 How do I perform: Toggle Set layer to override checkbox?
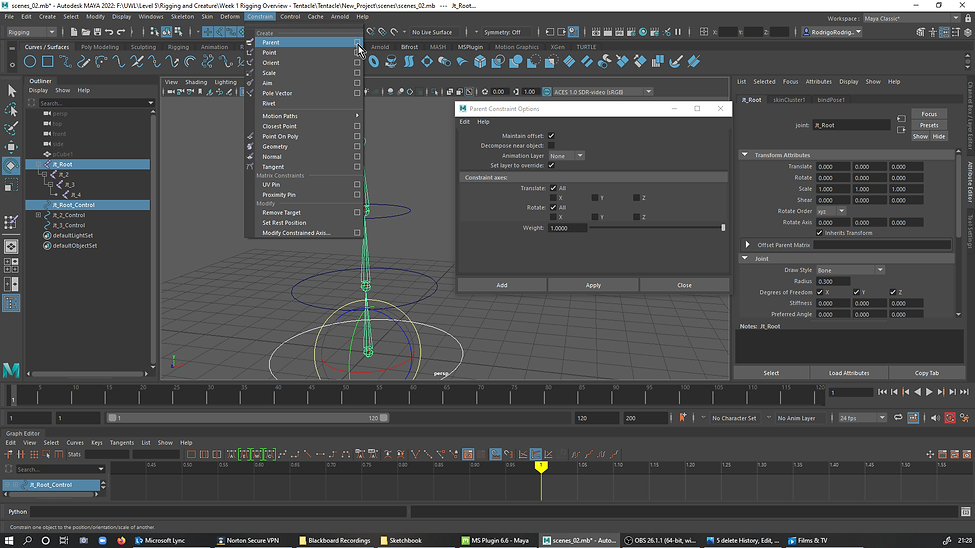coord(552,165)
